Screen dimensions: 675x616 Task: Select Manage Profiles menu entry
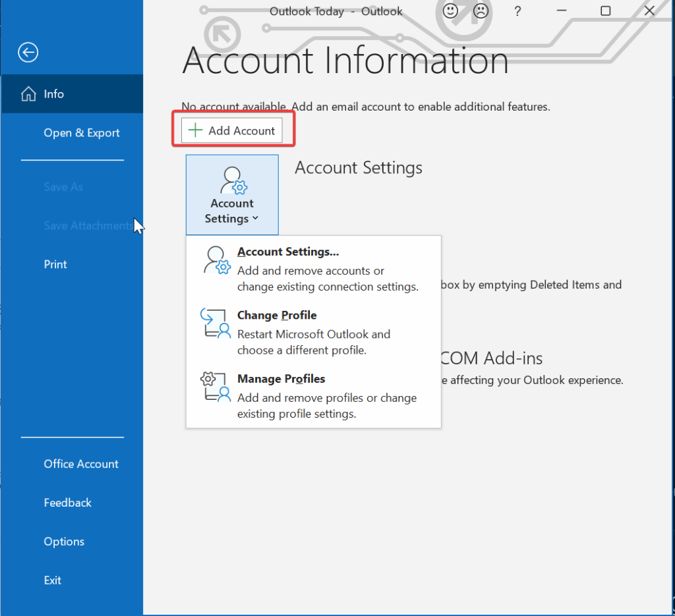[281, 379]
